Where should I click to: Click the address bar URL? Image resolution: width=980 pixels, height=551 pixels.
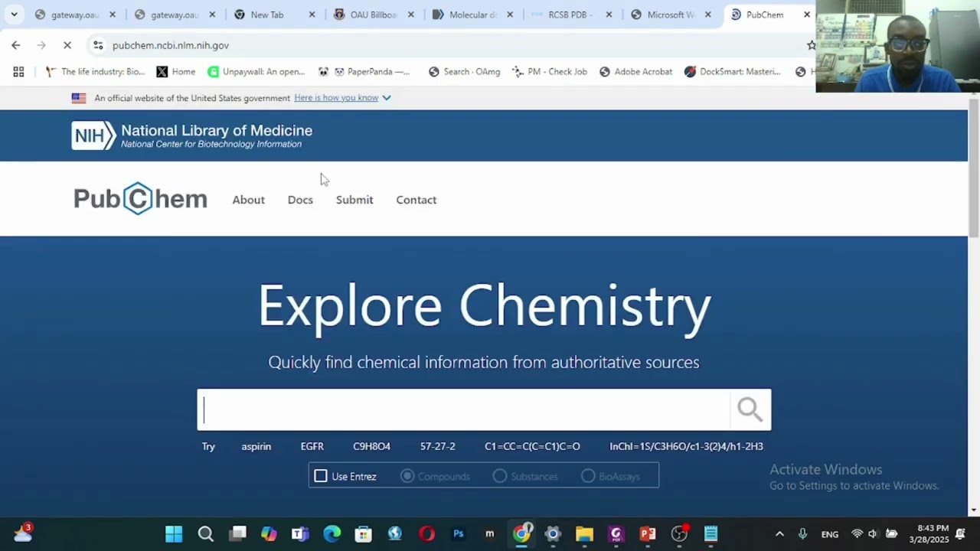[x=171, y=45]
